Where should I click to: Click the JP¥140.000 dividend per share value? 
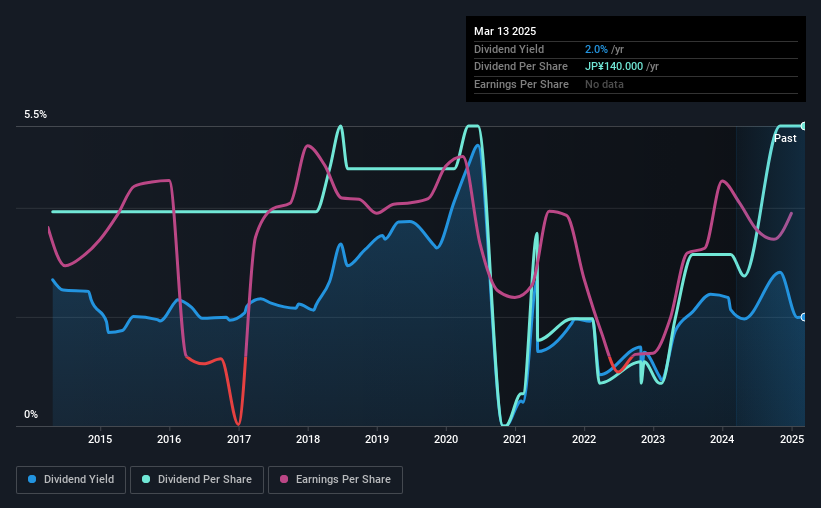[614, 67]
